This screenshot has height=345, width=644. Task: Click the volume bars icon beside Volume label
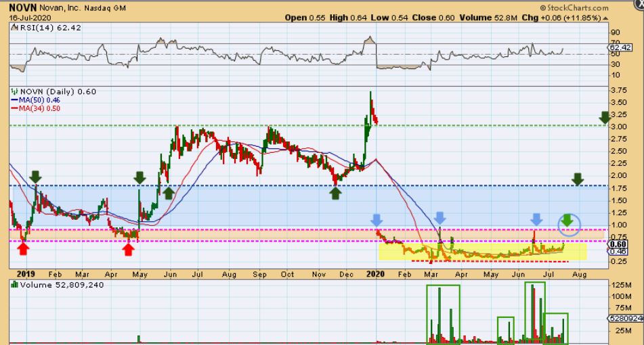(x=14, y=285)
